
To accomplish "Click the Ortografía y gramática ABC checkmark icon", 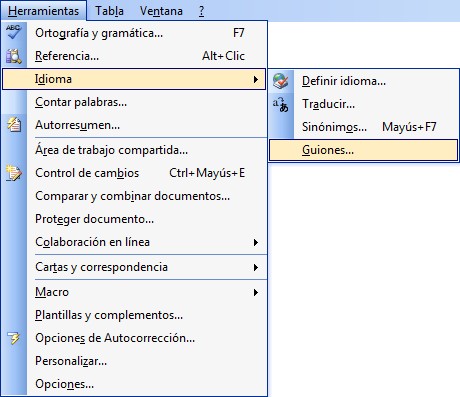I will [x=13, y=32].
